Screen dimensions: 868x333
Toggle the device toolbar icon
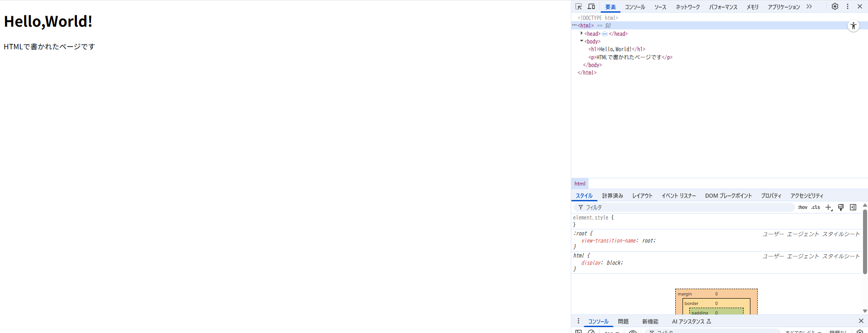click(591, 6)
